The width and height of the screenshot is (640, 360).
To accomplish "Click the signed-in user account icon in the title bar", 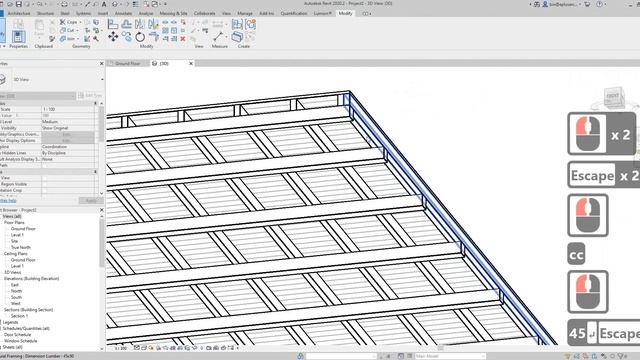I will [x=545, y=4].
